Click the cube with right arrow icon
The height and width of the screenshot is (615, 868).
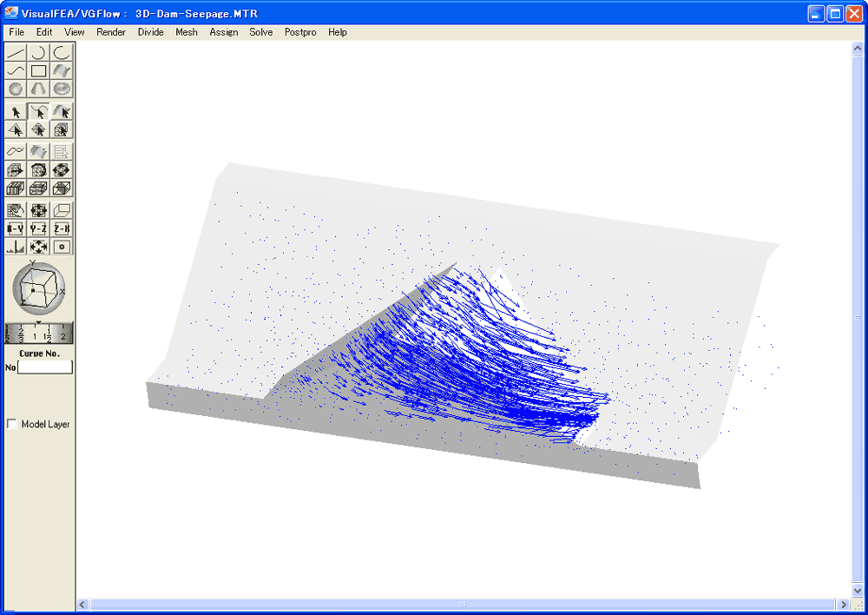point(16,169)
